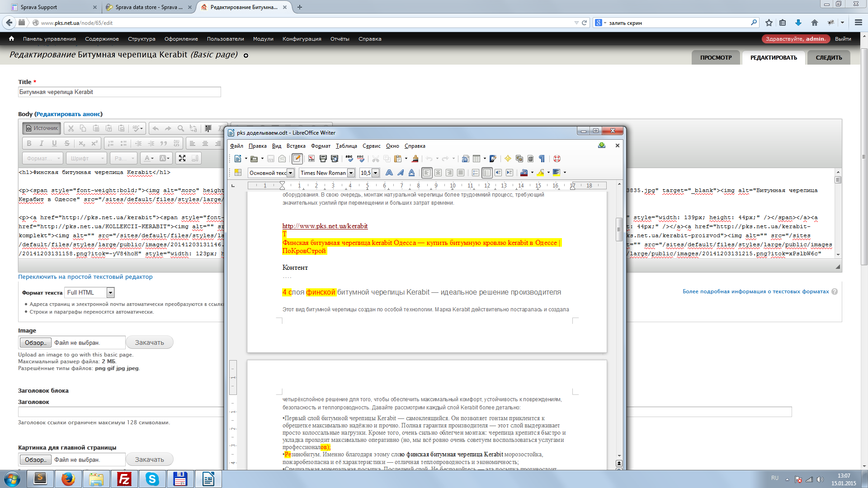Screen dimensions: 868x488
Task: Apply yellow Highlighting color in Writer
Action: click(540, 173)
